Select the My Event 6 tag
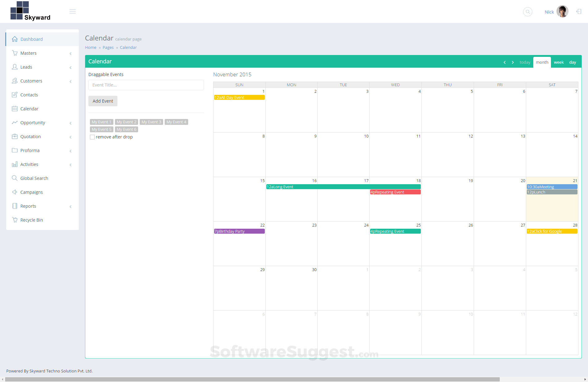Image resolution: width=588 pixels, height=382 pixels. click(126, 129)
